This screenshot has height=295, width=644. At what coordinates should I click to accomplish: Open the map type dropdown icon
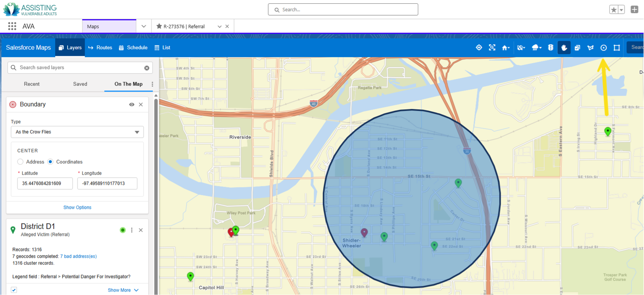pyautogui.click(x=521, y=48)
